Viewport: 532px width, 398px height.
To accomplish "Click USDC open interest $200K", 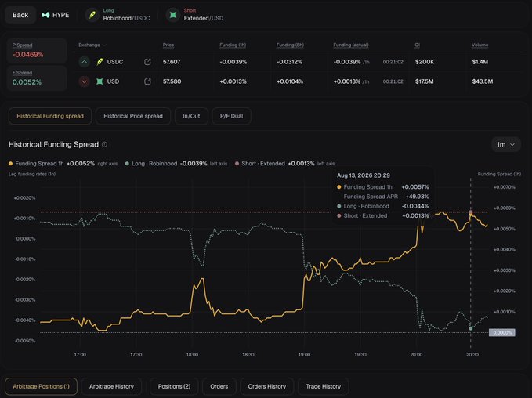I will (x=425, y=62).
